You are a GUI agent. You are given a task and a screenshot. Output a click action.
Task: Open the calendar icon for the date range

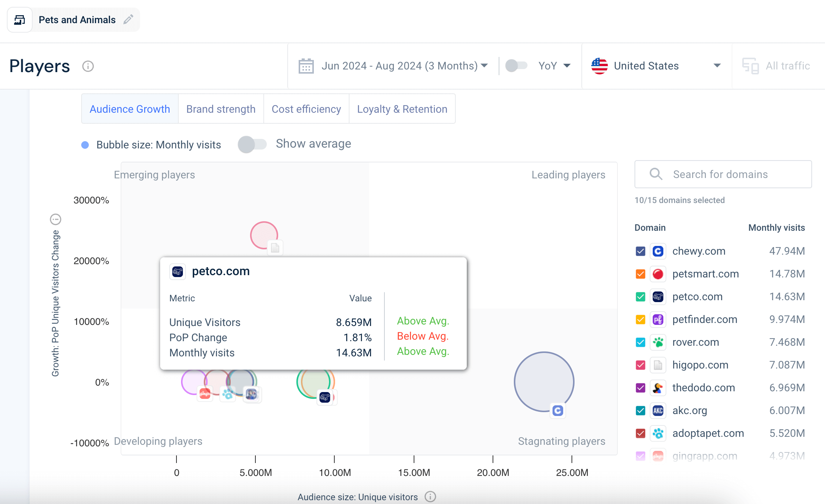(306, 66)
